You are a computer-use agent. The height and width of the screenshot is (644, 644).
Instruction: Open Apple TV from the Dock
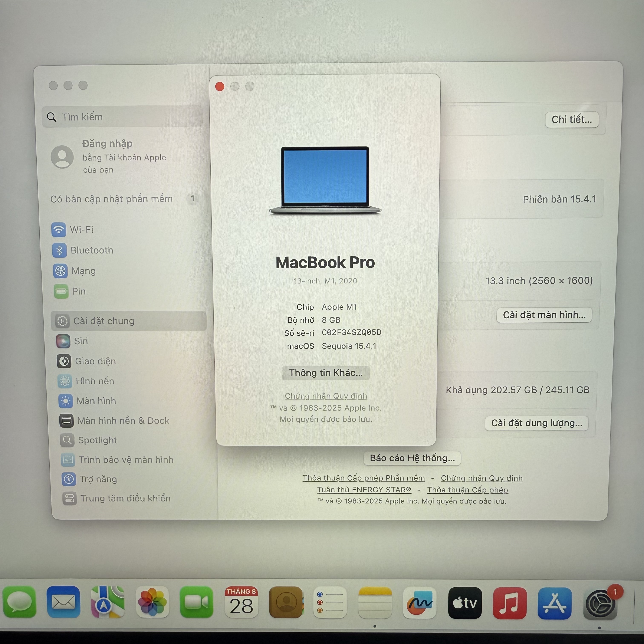click(x=465, y=603)
